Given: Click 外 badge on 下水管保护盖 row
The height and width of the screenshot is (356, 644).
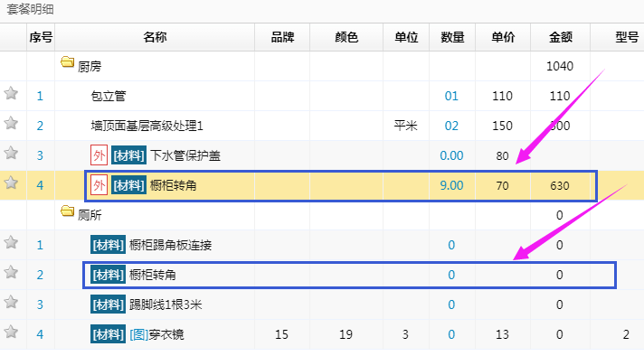Looking at the screenshot, I should [x=99, y=155].
